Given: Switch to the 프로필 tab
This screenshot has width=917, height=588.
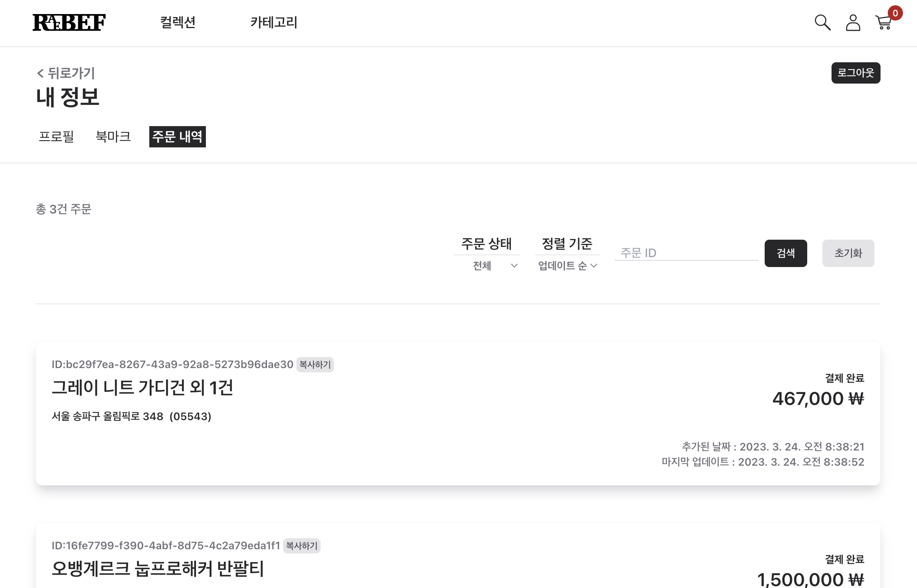Looking at the screenshot, I should tap(56, 136).
